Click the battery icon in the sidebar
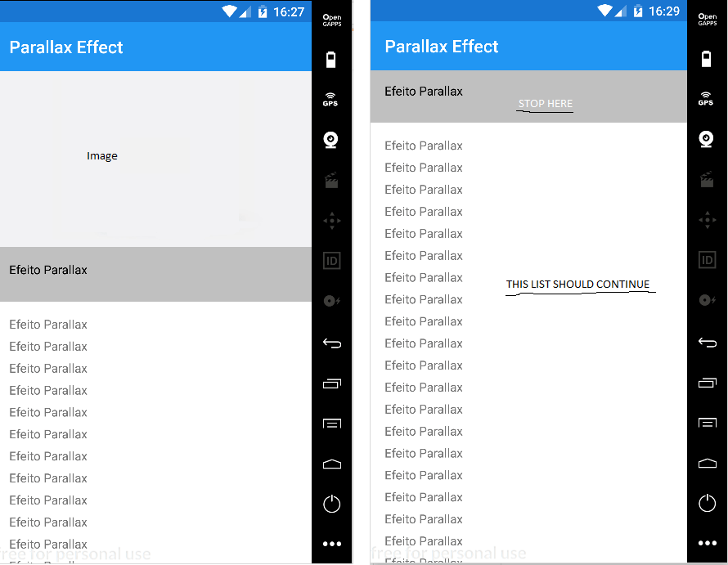This screenshot has width=728, height=565. [x=331, y=59]
